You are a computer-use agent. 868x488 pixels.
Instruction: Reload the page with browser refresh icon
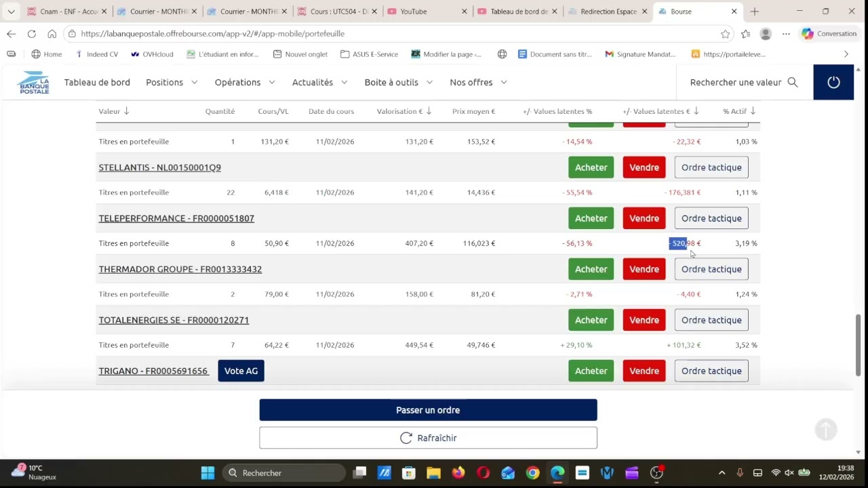[31, 34]
